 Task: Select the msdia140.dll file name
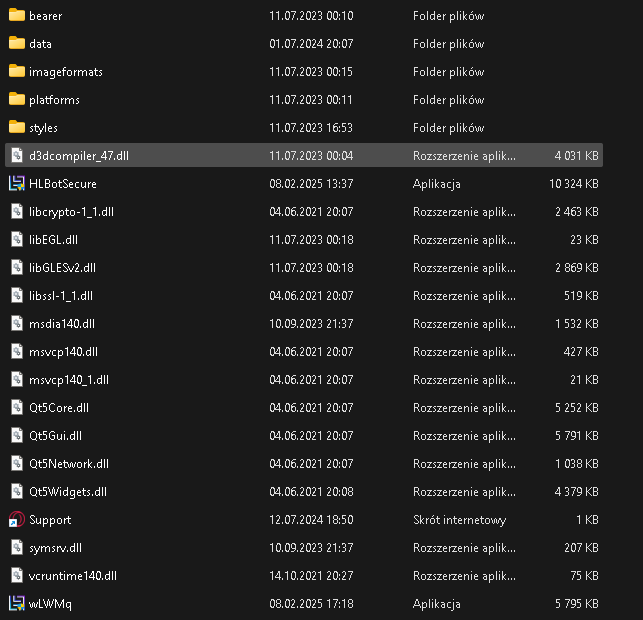pyautogui.click(x=62, y=324)
